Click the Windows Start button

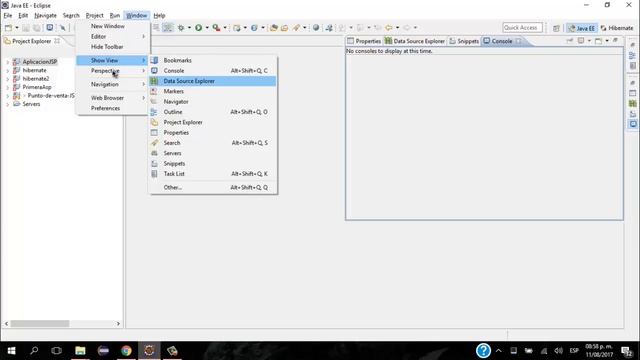(x=11, y=351)
